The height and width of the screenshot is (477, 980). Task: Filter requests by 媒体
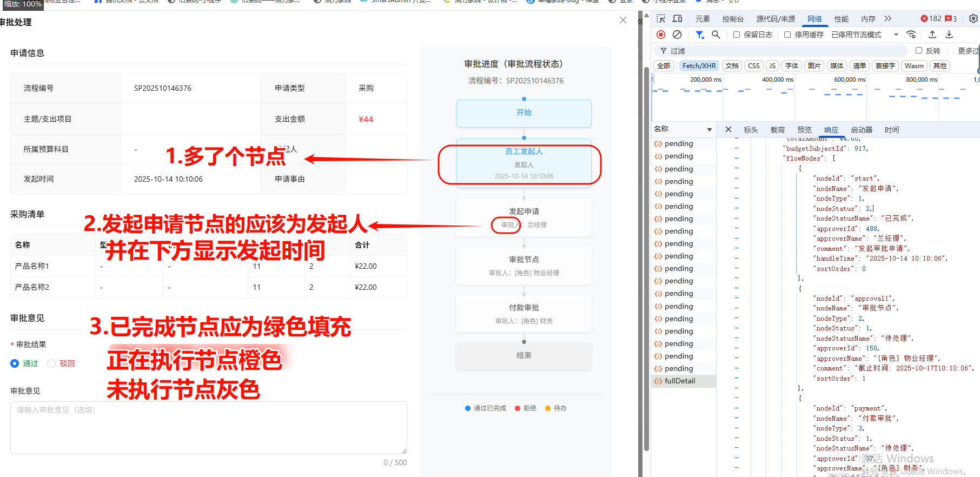coord(837,66)
